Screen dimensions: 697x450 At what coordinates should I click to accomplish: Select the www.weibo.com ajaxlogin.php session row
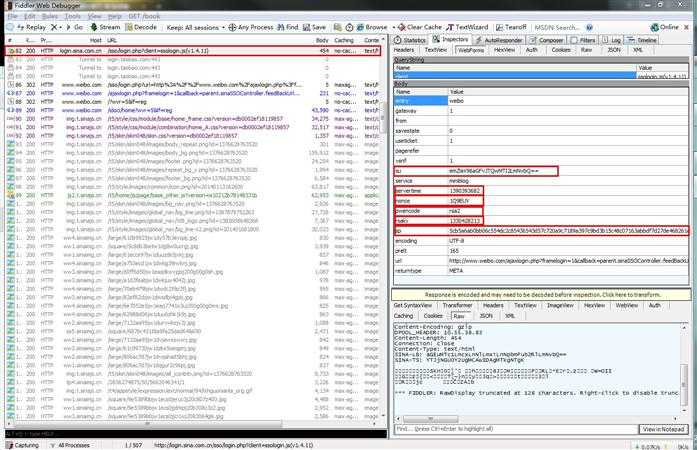(x=193, y=93)
